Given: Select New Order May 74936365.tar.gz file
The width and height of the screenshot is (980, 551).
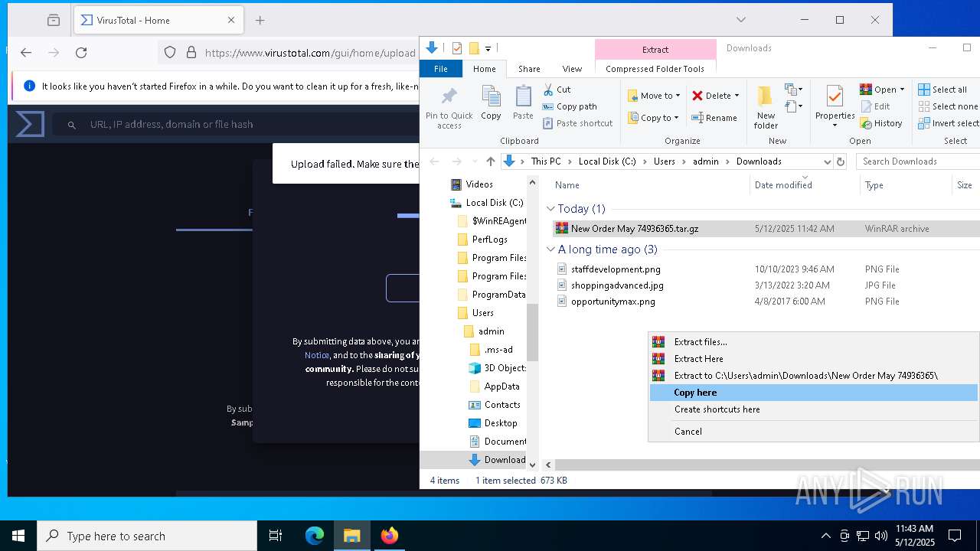Looking at the screenshot, I should (635, 229).
